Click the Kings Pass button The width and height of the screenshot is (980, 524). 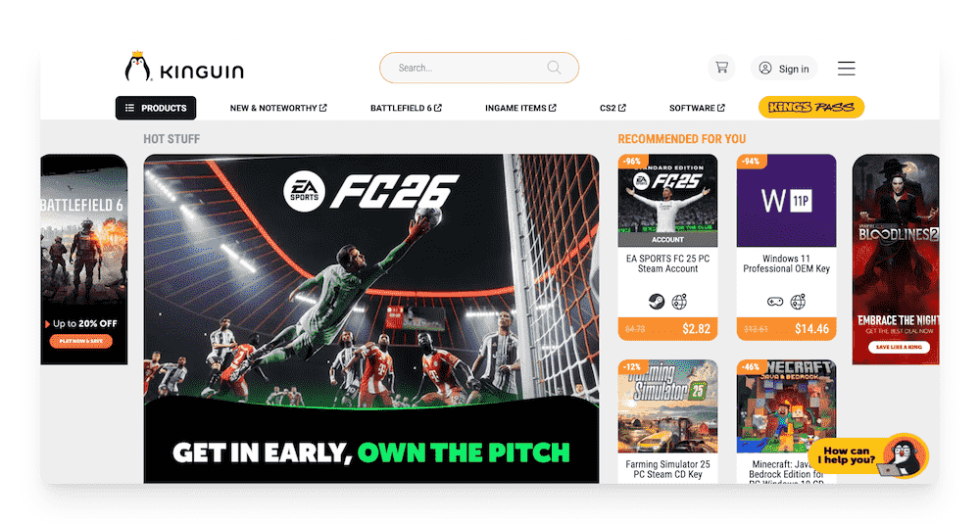pos(811,107)
